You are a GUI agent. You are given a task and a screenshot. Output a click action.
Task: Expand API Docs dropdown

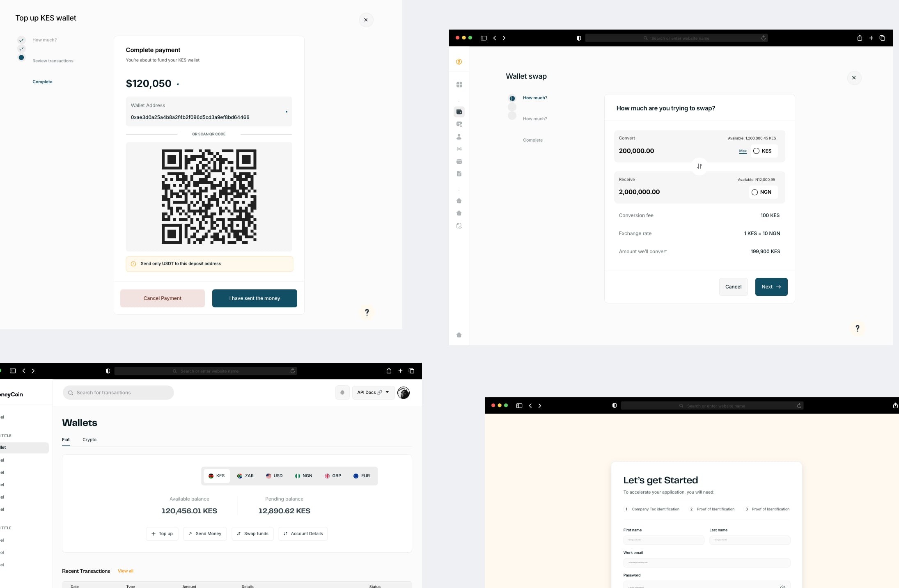coord(373,393)
